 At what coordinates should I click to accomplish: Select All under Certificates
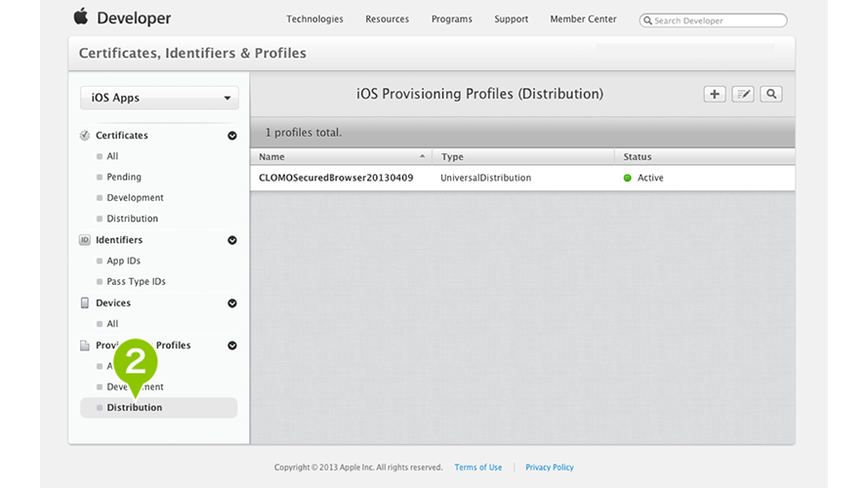(x=112, y=156)
